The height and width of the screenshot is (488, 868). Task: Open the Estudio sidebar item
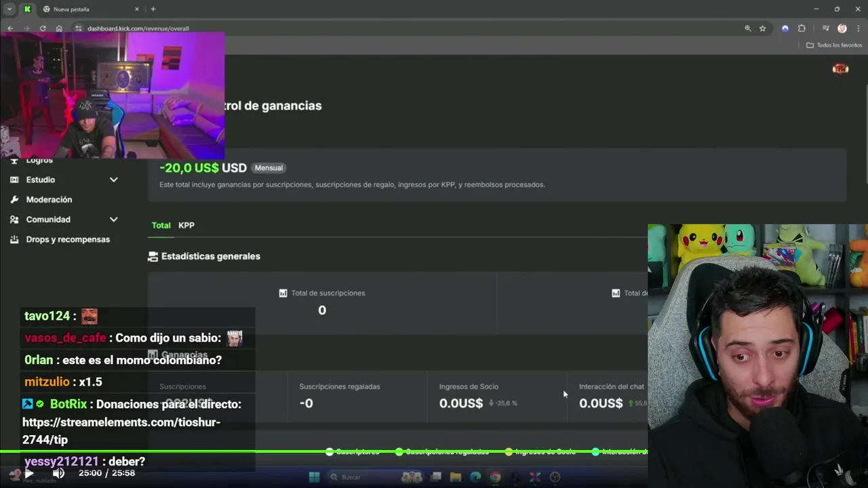41,180
